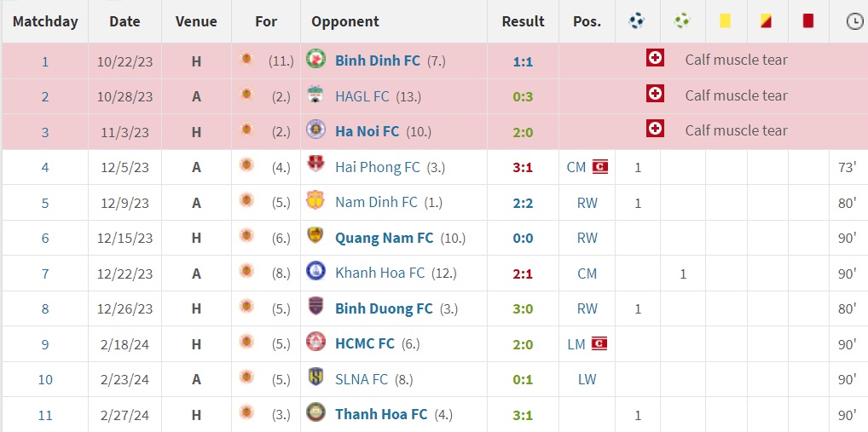Click the injury cross icon for HAGL match
This screenshot has width=868, height=432.
(x=655, y=95)
